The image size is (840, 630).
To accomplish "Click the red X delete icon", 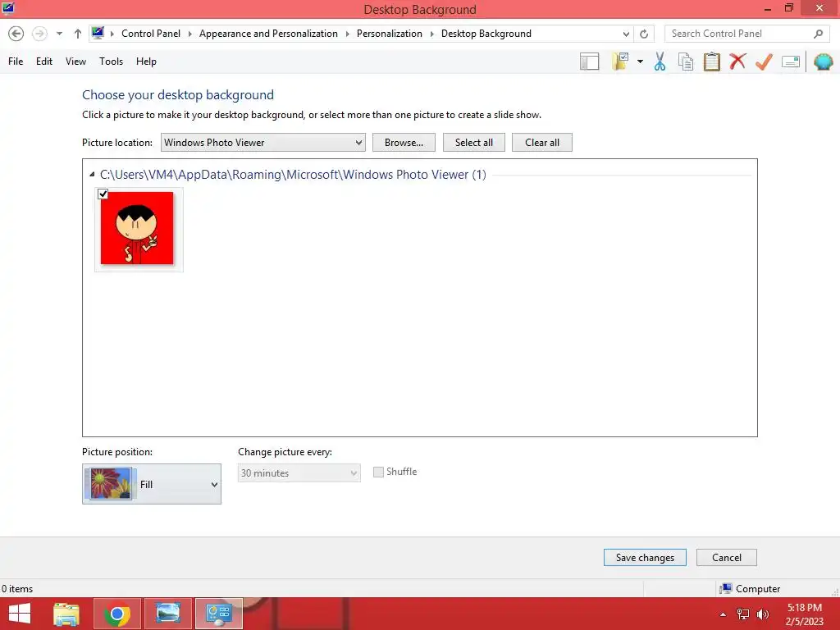I will click(737, 61).
